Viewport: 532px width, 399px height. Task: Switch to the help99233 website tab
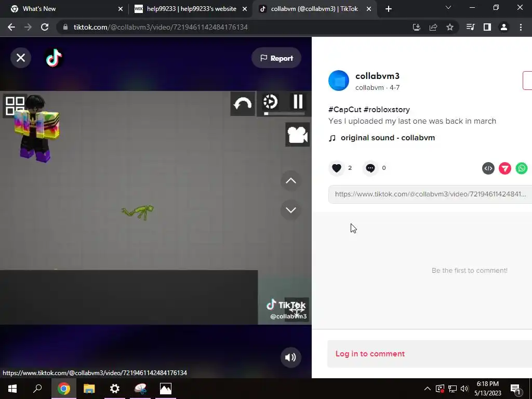click(190, 9)
